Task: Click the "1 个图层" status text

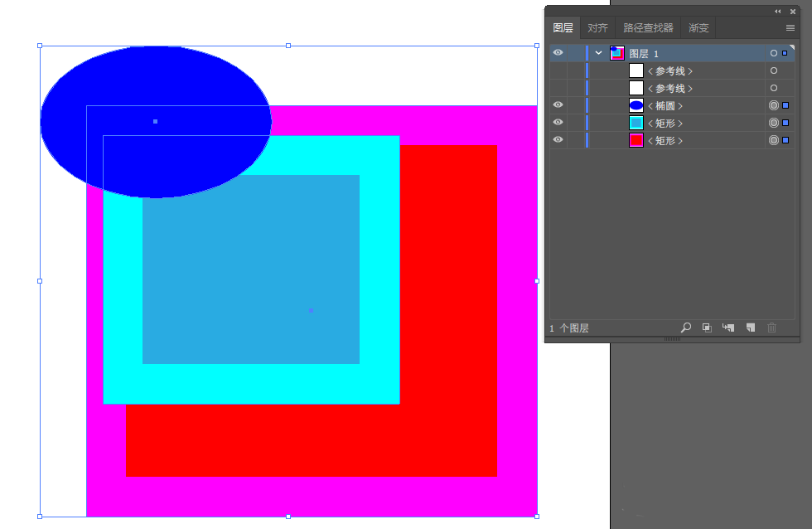Action: (568, 328)
